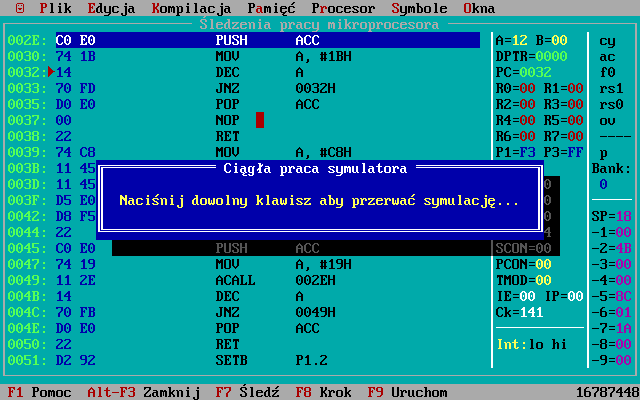This screenshot has height=400, width=640.
Task: Open the Pamięć menu
Action: (271, 8)
